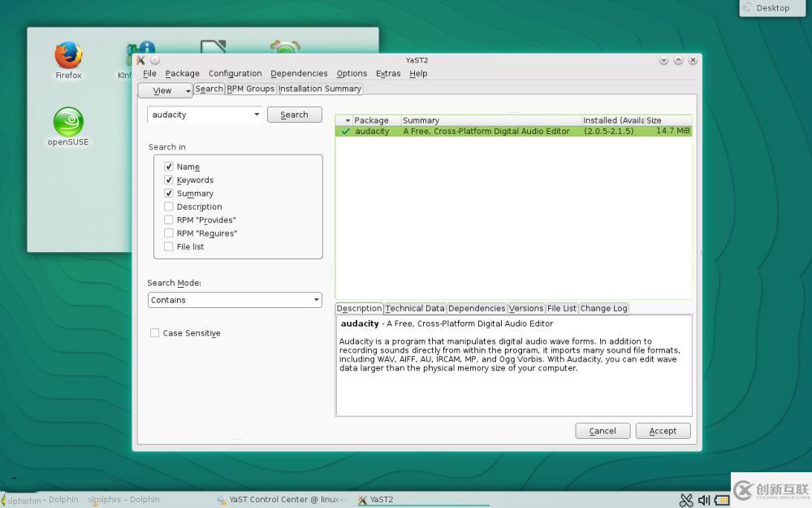Screen dimensions: 812x508
Task: Open the Extras menu
Action: pos(388,74)
